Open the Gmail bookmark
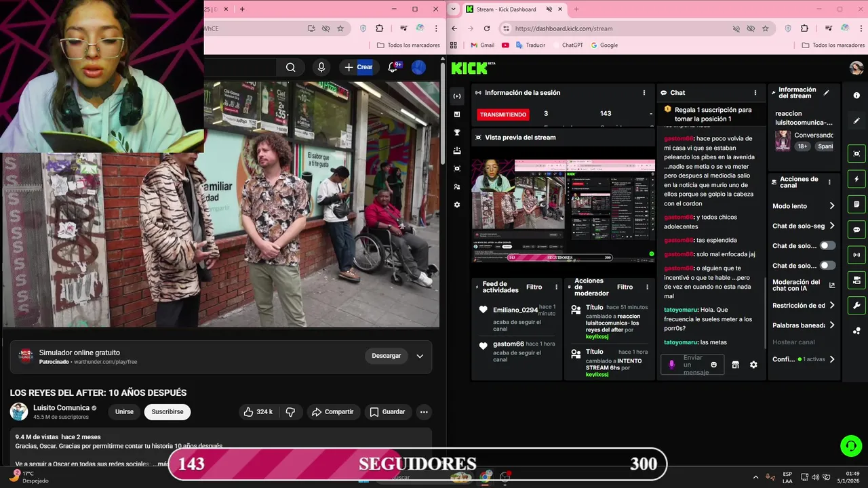The height and width of the screenshot is (488, 868). (482, 45)
